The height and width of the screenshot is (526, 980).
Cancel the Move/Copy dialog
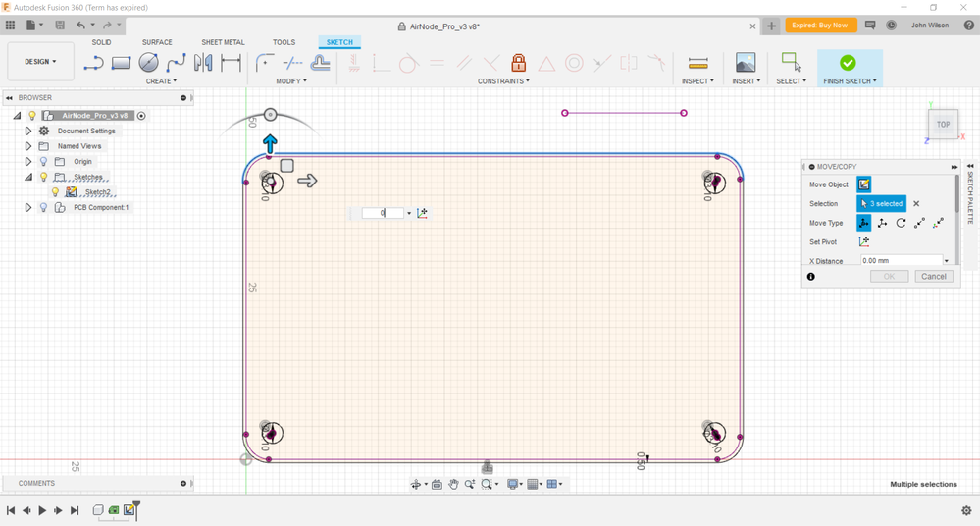pyautogui.click(x=934, y=277)
